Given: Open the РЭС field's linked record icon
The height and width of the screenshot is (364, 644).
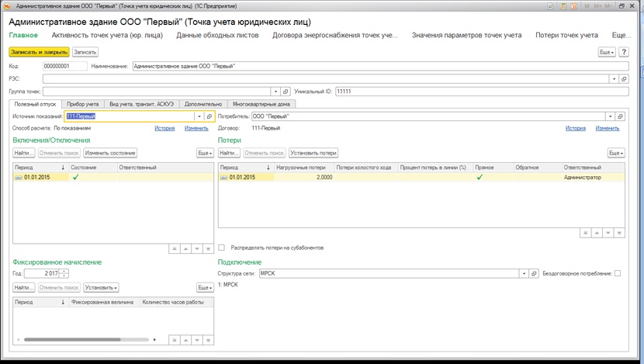Looking at the screenshot, I should click(624, 79).
